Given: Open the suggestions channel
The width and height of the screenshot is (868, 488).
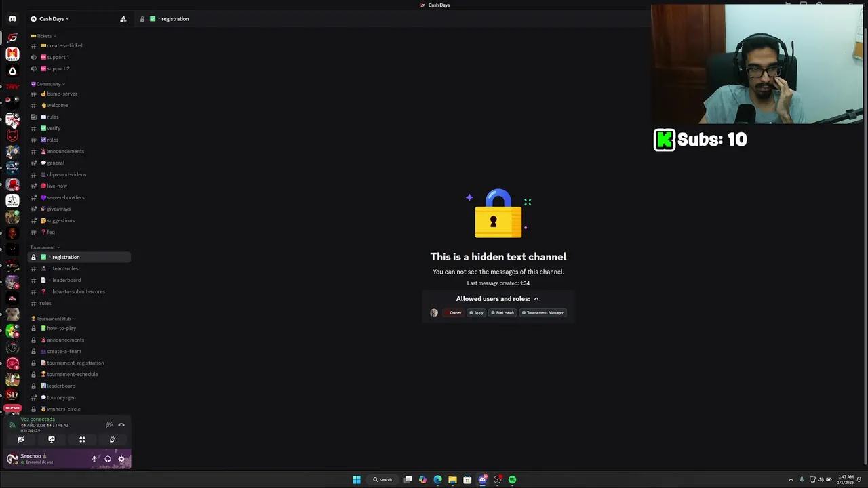Looking at the screenshot, I should tap(79, 220).
